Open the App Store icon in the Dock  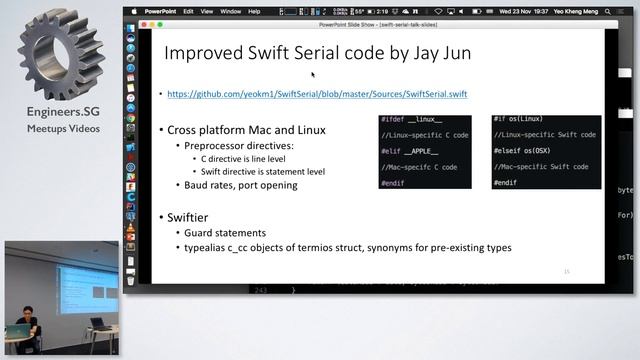tap(131, 108)
